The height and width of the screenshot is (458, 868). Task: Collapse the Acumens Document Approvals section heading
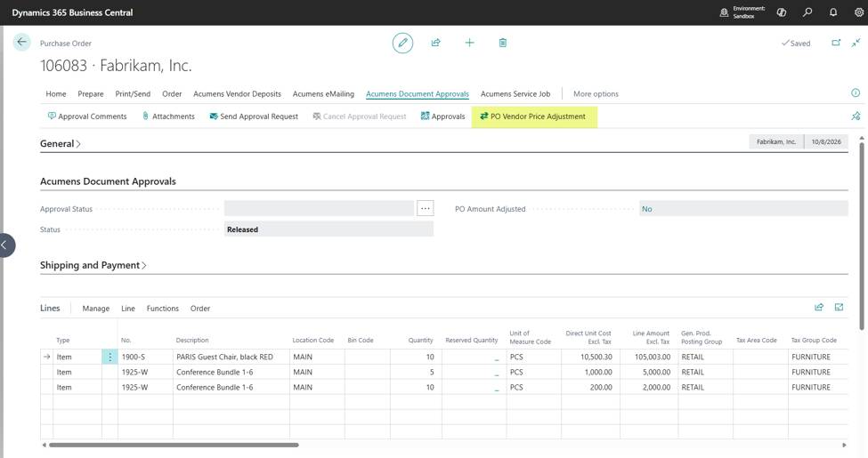pyautogui.click(x=108, y=181)
